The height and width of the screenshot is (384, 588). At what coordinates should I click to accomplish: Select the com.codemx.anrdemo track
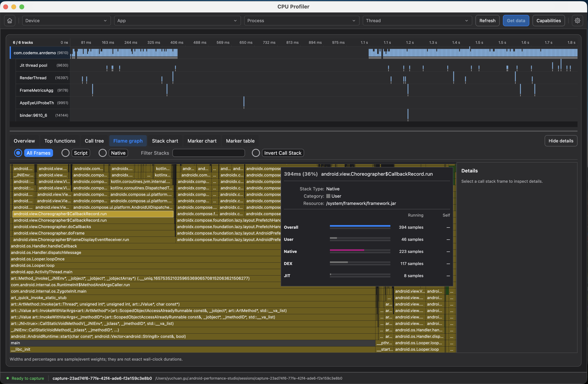coord(40,53)
